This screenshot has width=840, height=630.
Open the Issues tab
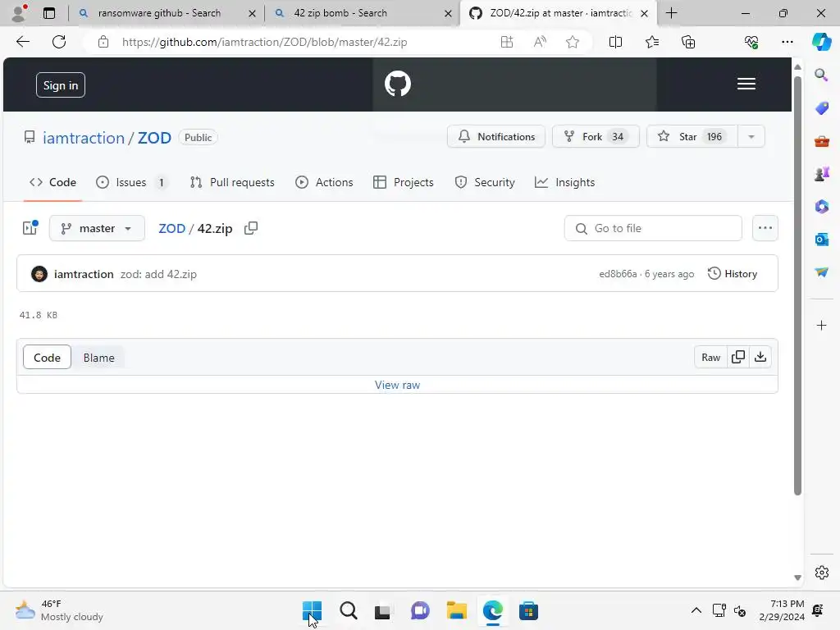click(x=132, y=182)
